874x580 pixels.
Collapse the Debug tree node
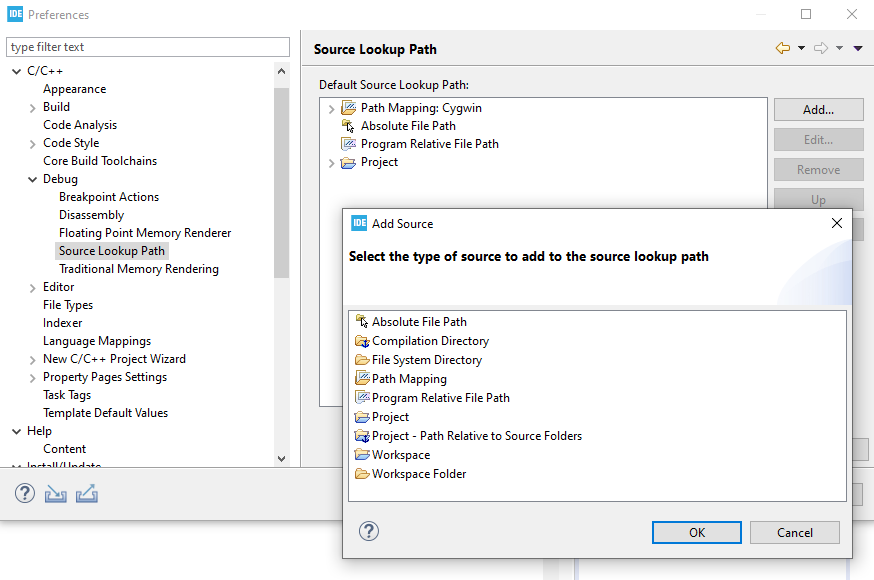[x=33, y=179]
